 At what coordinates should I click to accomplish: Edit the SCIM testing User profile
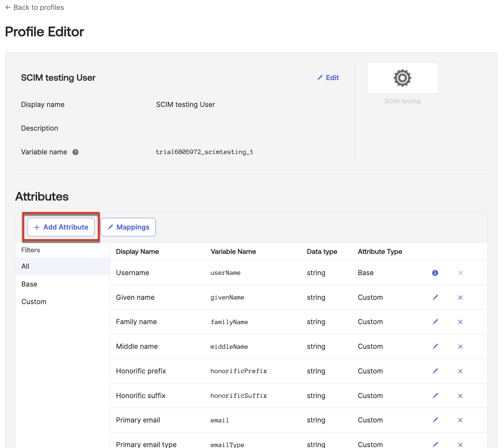(328, 78)
